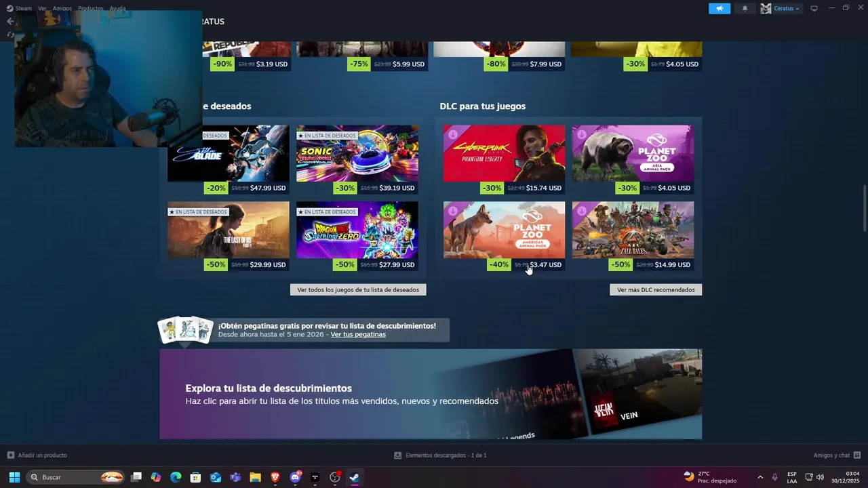Open the volume speaker icon in tray
The image size is (868, 488).
click(820, 477)
